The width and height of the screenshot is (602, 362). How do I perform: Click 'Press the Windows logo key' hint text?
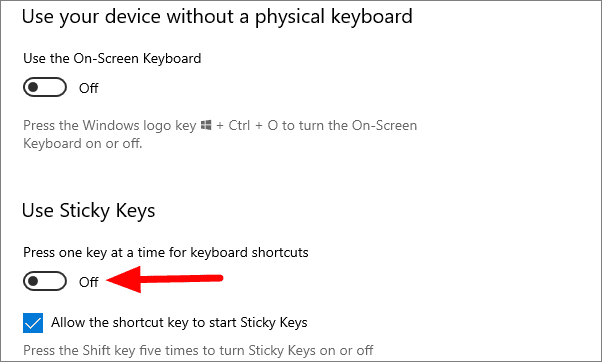click(x=110, y=126)
